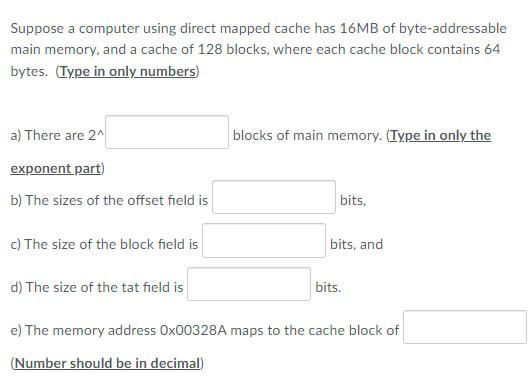Click the 'blocks of main memory.' text

307,135
